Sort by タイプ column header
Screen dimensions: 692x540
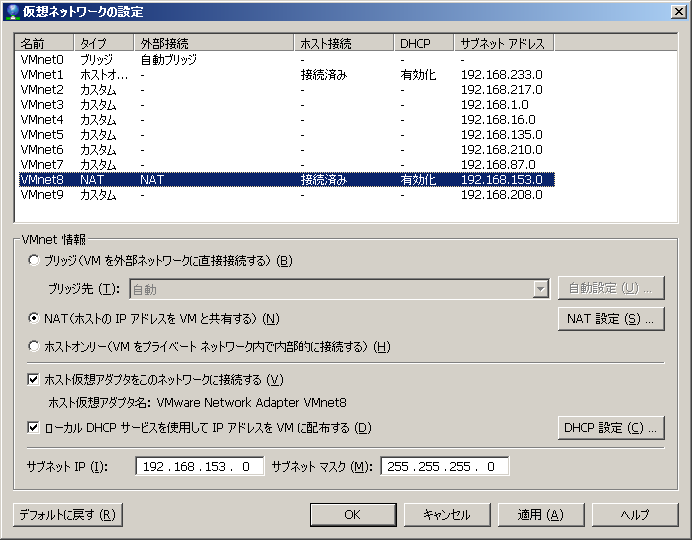click(104, 43)
